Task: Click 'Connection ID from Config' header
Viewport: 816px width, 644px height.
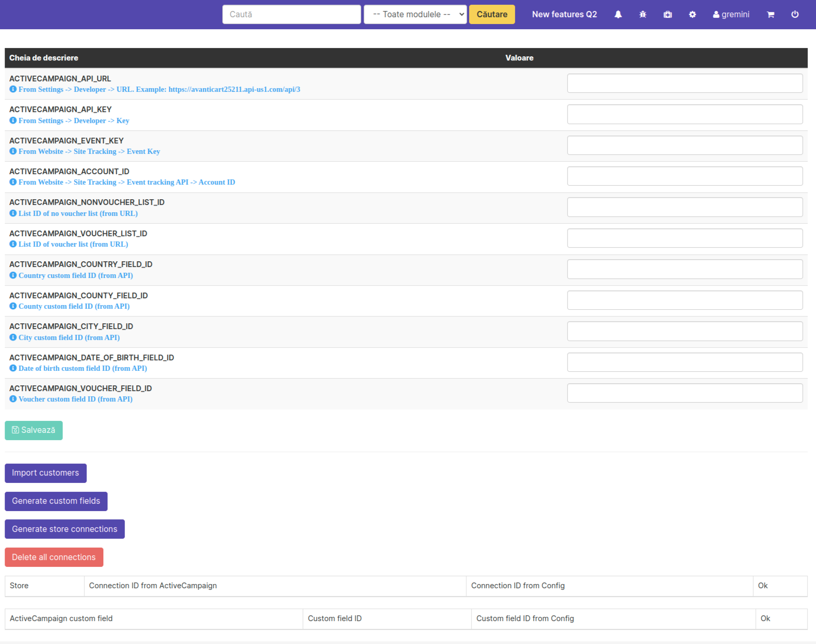Action: [518, 586]
